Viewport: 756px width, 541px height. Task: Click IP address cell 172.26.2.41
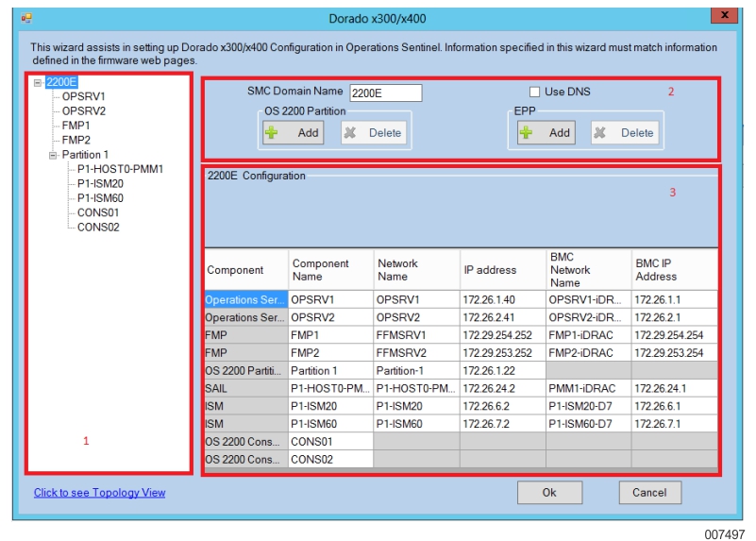tap(503, 317)
